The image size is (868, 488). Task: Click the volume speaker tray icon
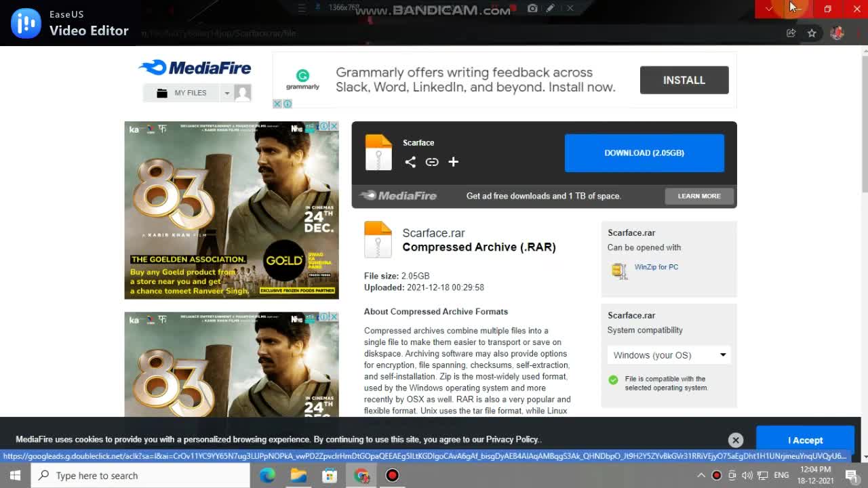(x=747, y=475)
